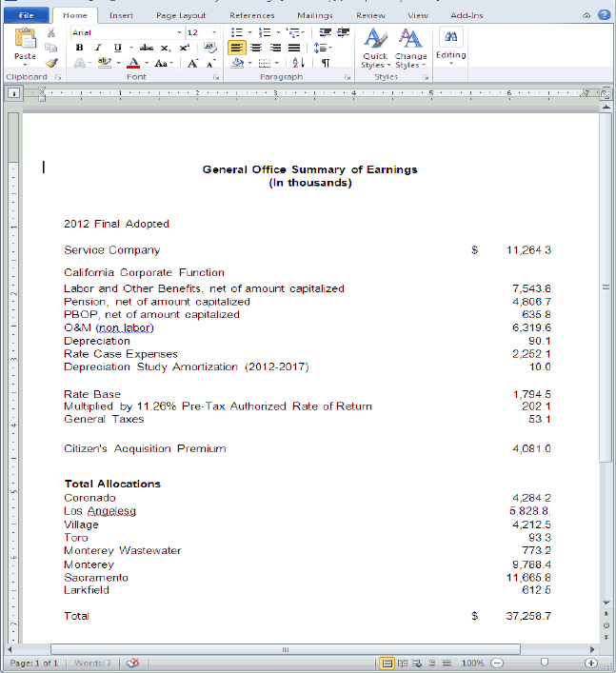Screen dimensions: 616x673
Task: Open the References tab
Action: [x=251, y=15]
